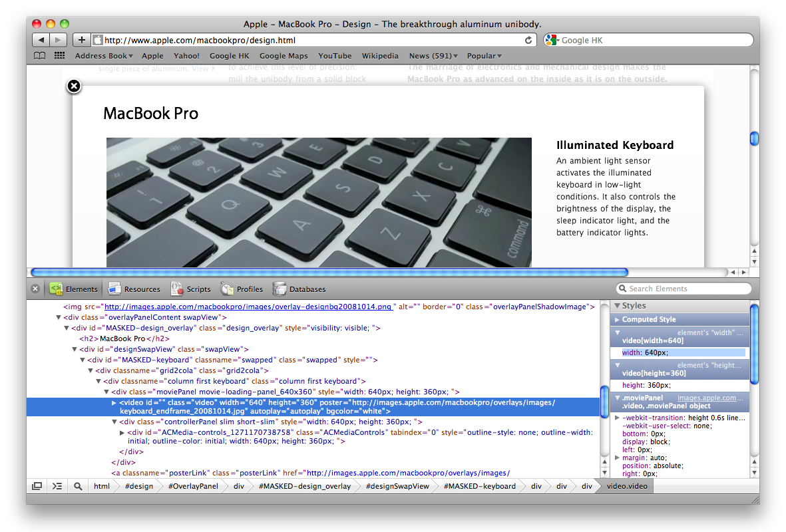
Task: Select video.video breadcrumb
Action: [x=626, y=486]
